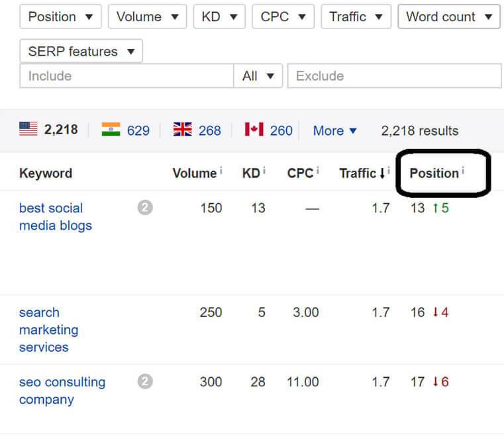Click the United States flag icon
This screenshot has width=504, height=436.
tap(28, 130)
